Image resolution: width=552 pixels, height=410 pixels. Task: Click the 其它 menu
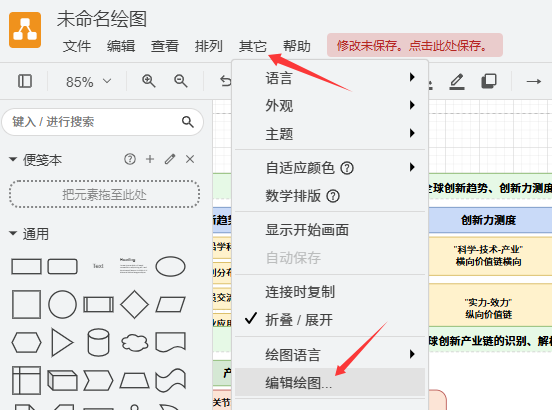tap(253, 46)
